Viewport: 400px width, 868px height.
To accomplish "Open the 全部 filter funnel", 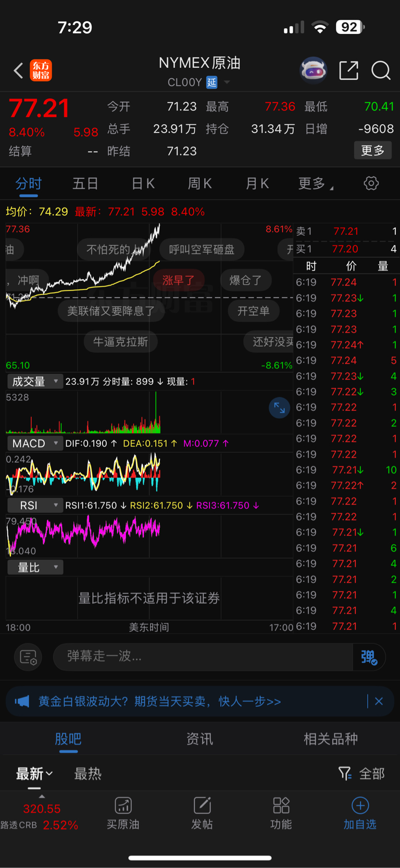I will point(361,774).
